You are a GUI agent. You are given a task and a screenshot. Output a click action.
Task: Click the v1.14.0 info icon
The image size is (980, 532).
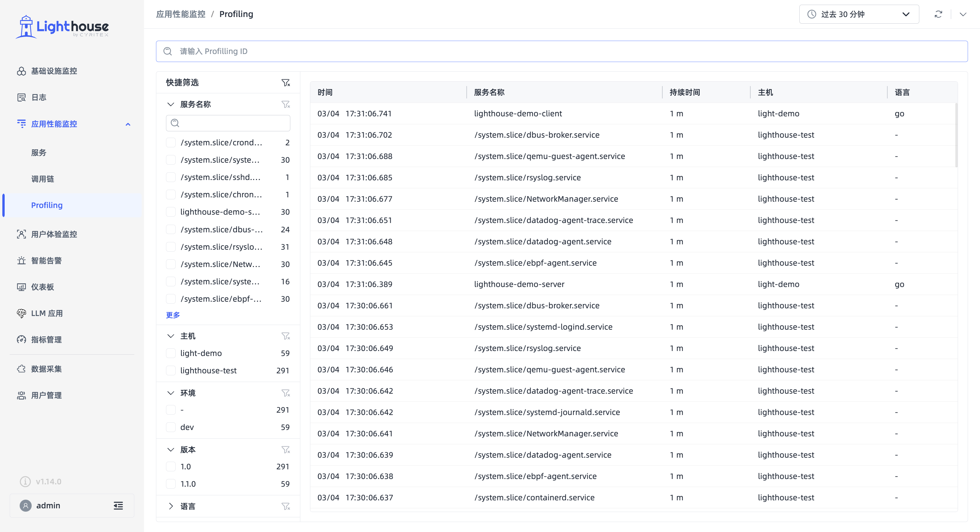(x=25, y=481)
